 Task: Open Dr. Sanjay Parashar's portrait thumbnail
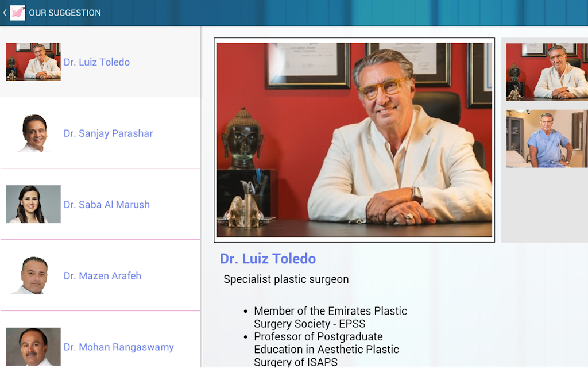pyautogui.click(x=33, y=133)
